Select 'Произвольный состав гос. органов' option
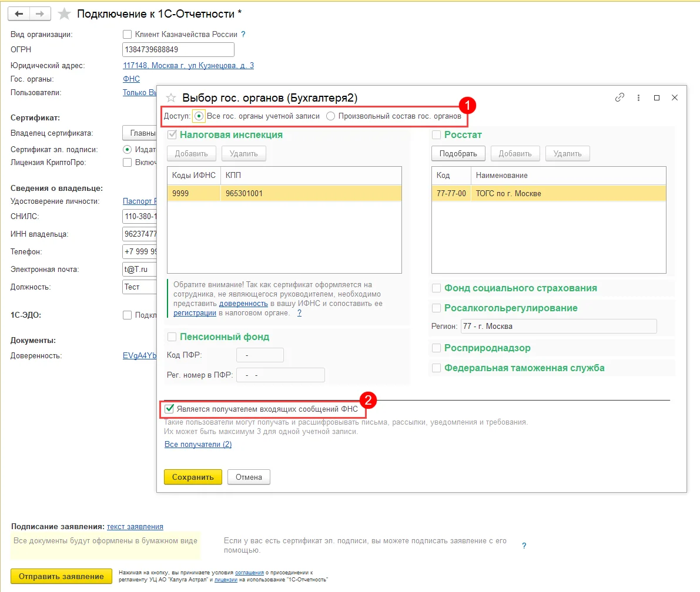Image resolution: width=700 pixels, height=592 pixels. [x=330, y=116]
